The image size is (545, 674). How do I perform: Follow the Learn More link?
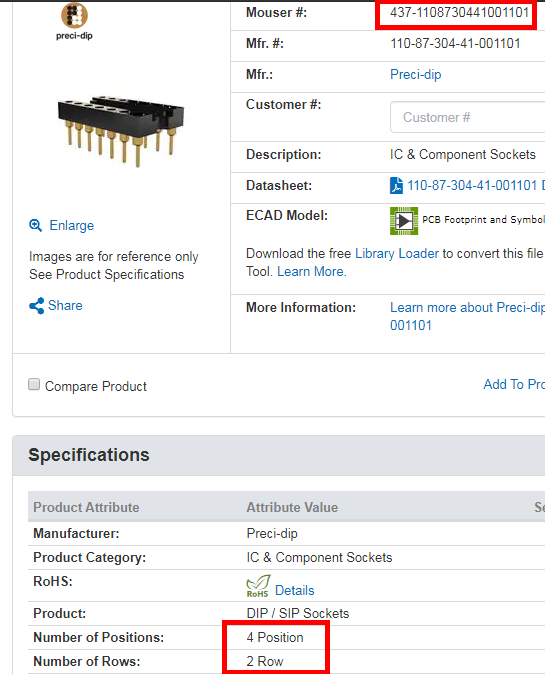[x=312, y=272]
